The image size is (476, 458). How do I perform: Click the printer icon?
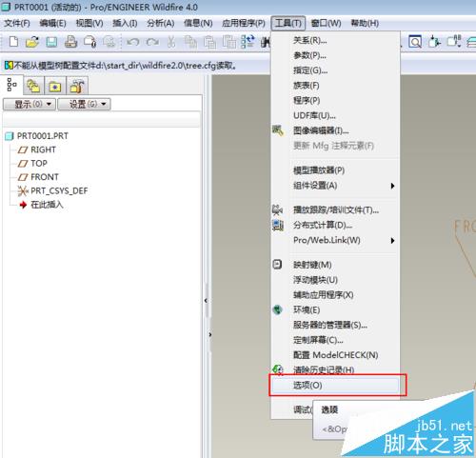pyautogui.click(x=70, y=42)
